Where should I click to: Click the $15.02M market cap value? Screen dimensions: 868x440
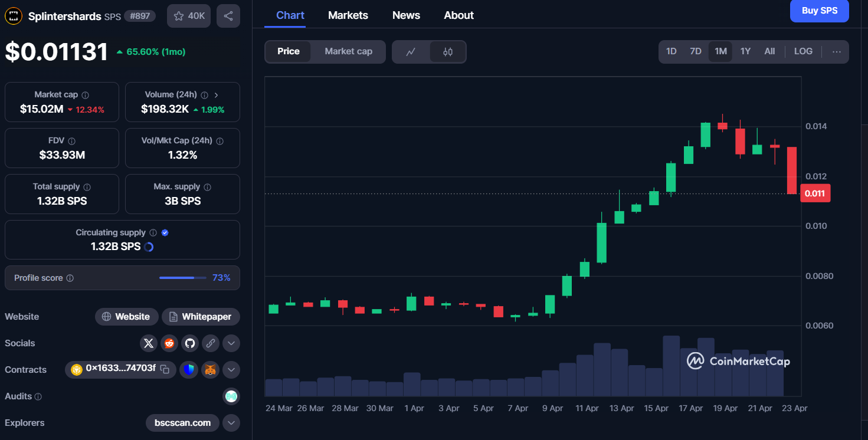pyautogui.click(x=41, y=109)
